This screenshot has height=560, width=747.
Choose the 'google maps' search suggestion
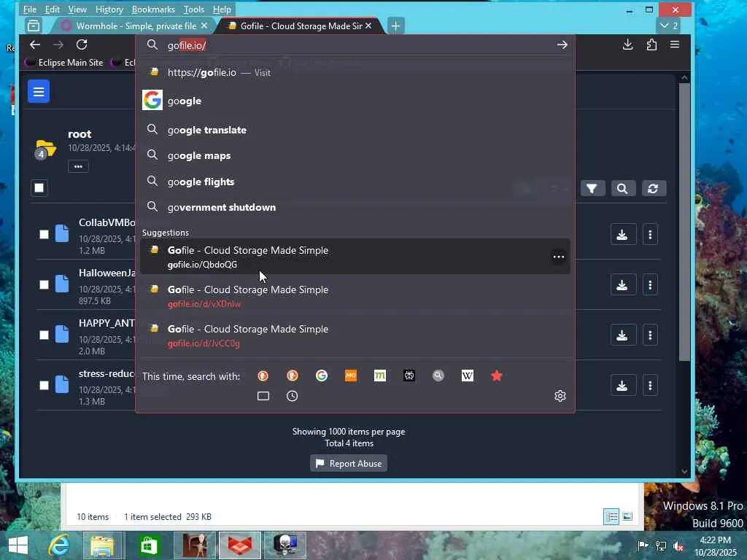355,155
